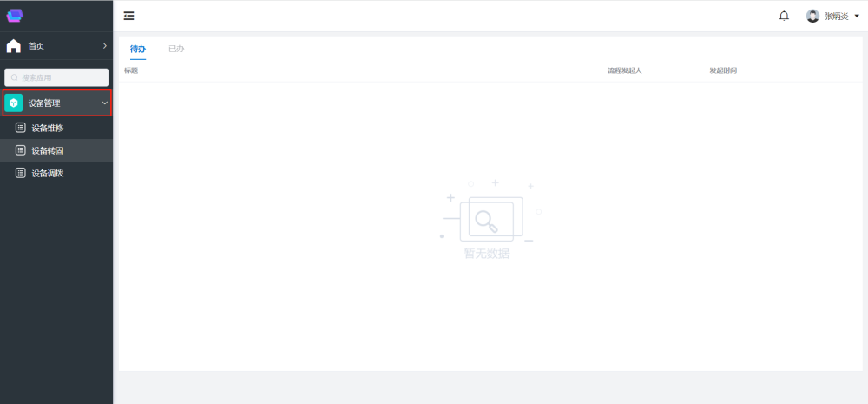The image size is (868, 404).
Task: Expand the 首页 menu arrow
Action: point(104,45)
